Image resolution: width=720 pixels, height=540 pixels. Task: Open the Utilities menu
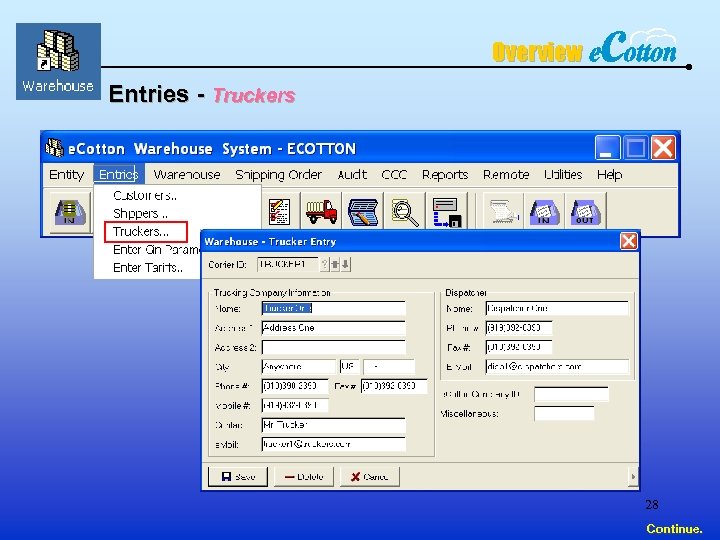pyautogui.click(x=563, y=174)
